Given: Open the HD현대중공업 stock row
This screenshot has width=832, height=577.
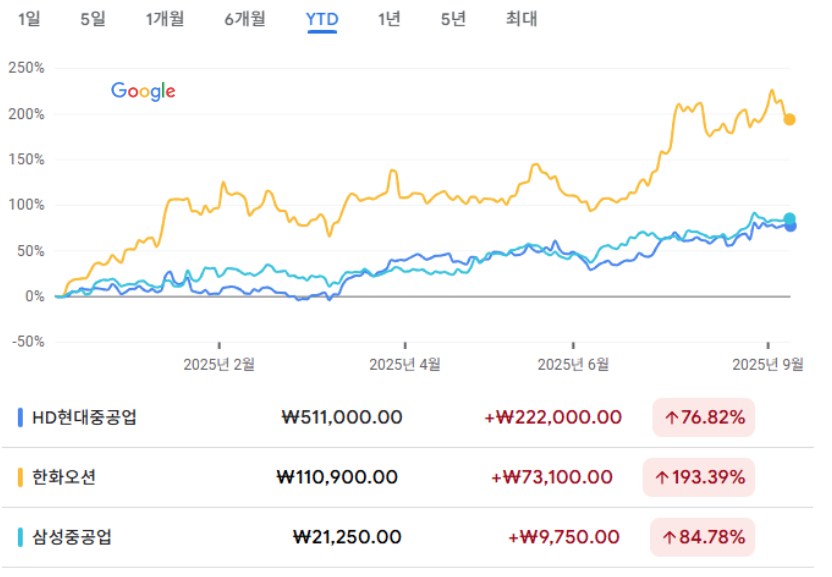Looking at the screenshot, I should 408,417.
